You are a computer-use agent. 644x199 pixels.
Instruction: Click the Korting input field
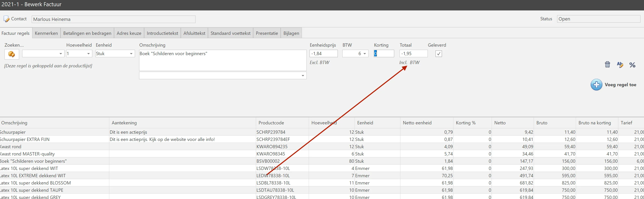point(384,53)
